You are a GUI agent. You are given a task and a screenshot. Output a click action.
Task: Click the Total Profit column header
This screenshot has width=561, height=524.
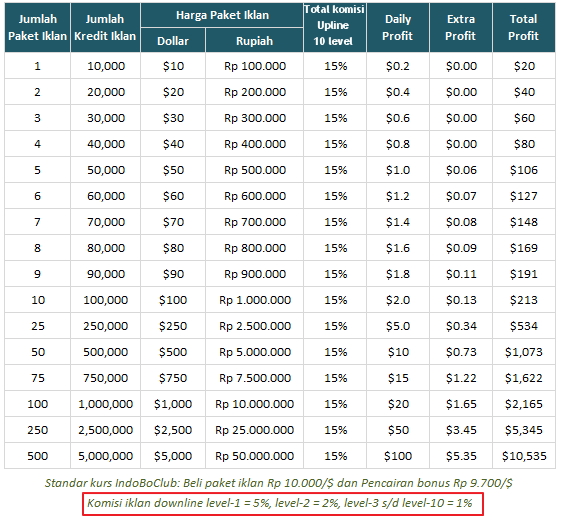tap(524, 28)
